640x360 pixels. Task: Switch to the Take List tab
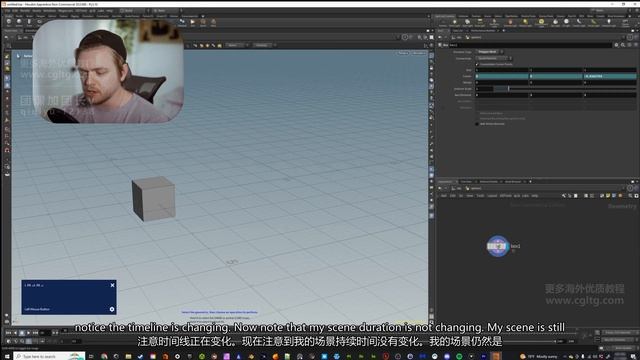[458, 31]
